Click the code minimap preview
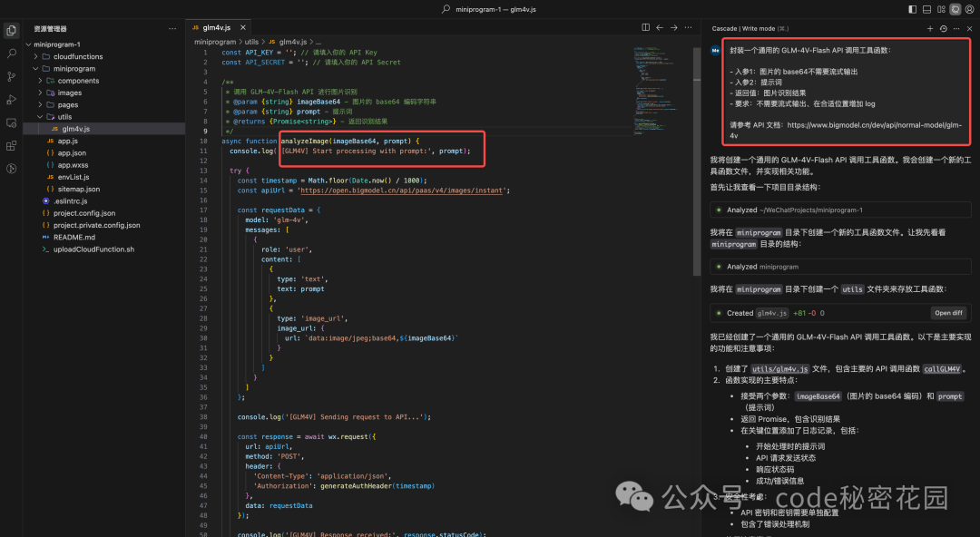 (x=656, y=91)
